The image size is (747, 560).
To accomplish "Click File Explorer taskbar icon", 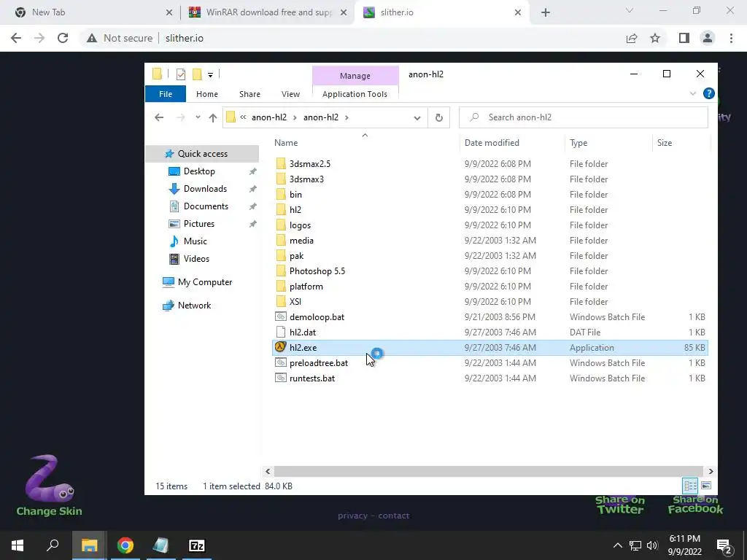I will [89, 545].
